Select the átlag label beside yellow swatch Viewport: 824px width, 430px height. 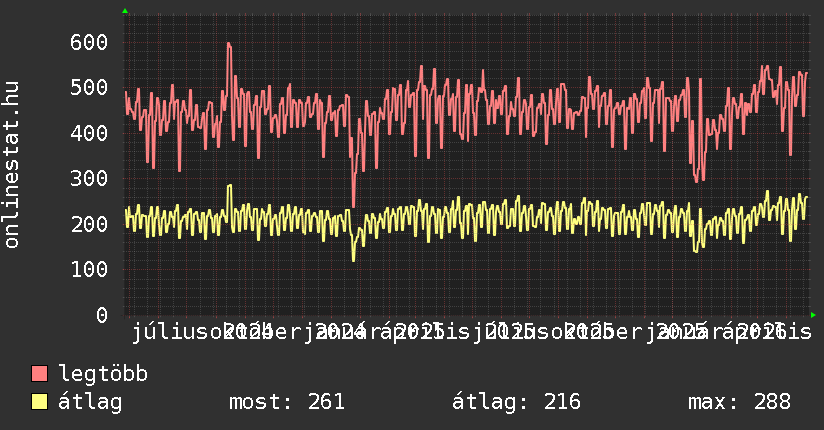[x=90, y=402]
